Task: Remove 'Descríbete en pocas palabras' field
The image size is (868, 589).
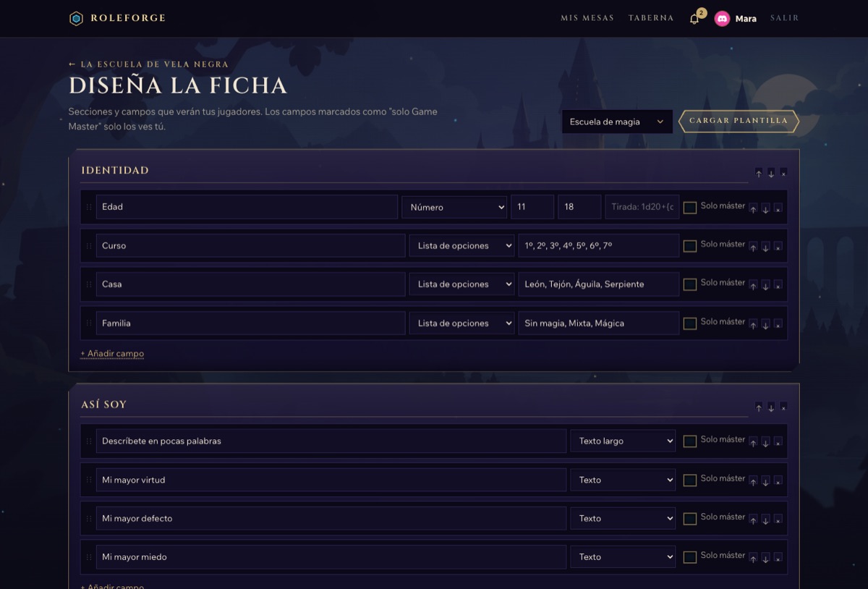Action: click(x=778, y=441)
